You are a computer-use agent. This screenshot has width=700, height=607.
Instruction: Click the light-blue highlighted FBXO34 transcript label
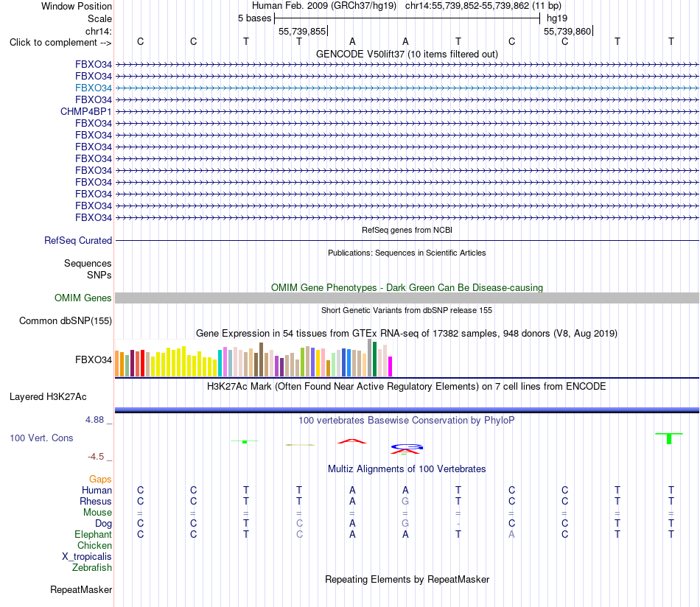94,88
